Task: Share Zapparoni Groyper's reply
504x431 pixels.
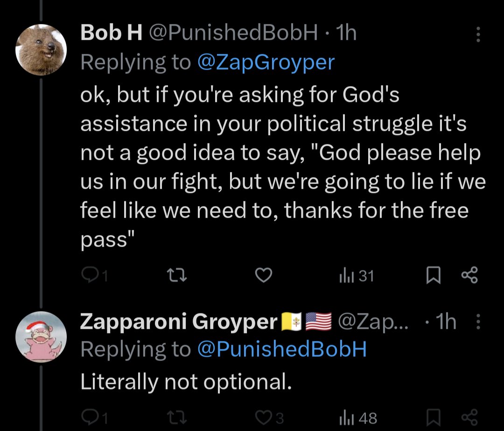Action: click(x=469, y=417)
